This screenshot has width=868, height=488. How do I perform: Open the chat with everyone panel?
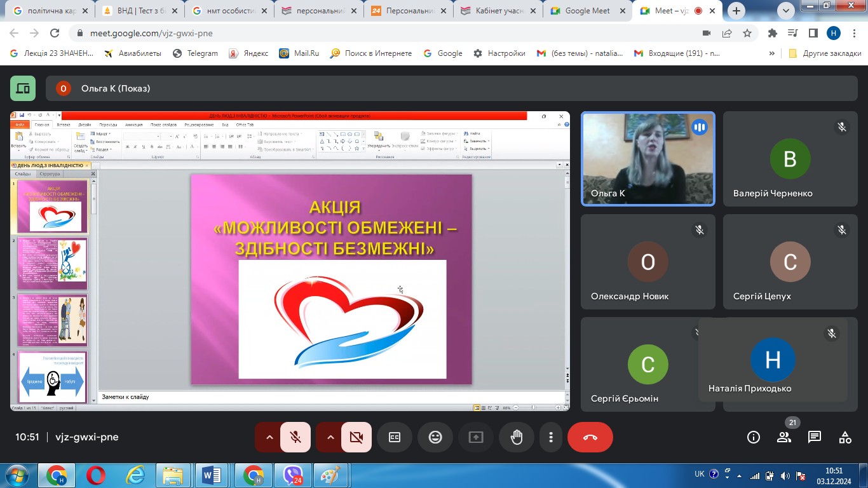[x=814, y=437]
